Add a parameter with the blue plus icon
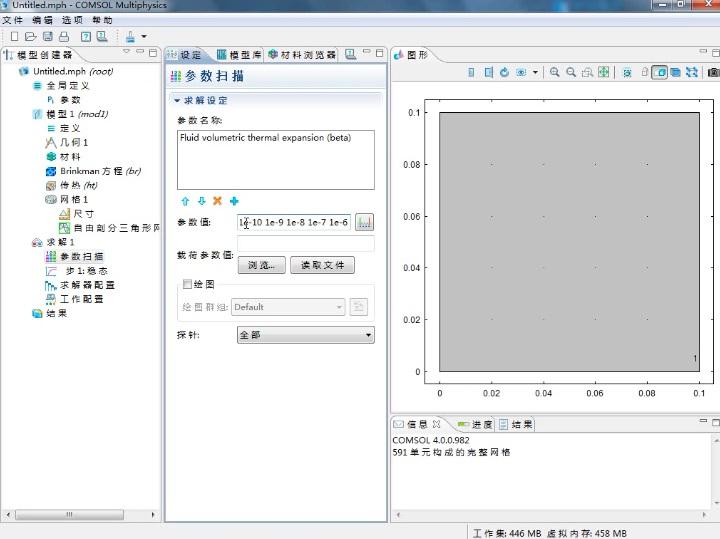The height and width of the screenshot is (539, 720). tap(234, 201)
